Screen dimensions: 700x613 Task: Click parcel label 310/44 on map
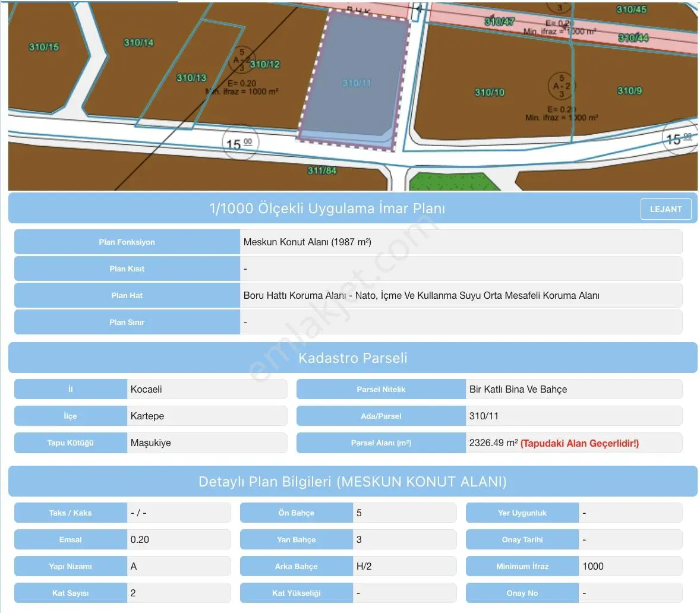coord(633,38)
